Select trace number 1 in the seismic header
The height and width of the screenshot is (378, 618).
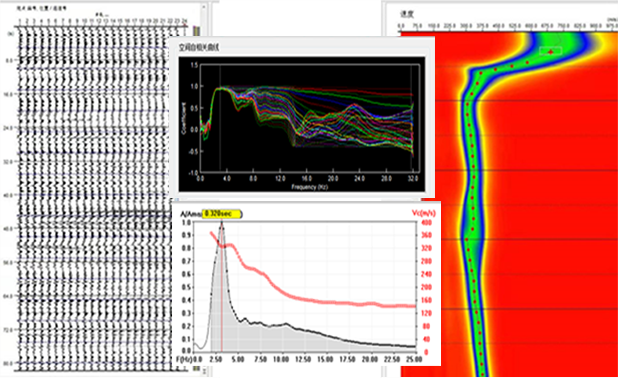[19, 21]
